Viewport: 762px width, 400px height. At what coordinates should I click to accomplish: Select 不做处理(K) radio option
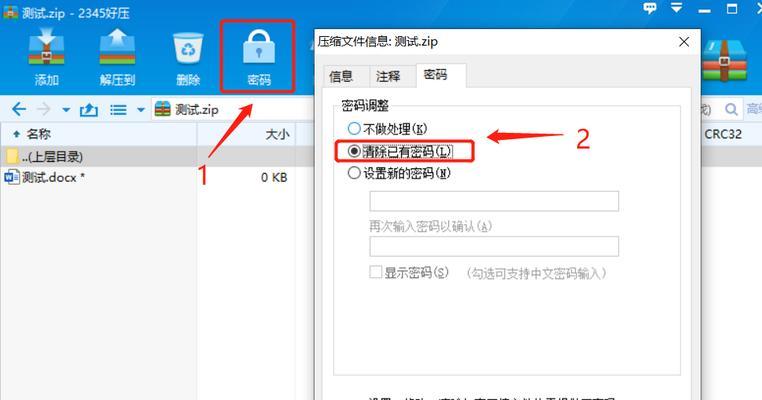click(x=354, y=129)
